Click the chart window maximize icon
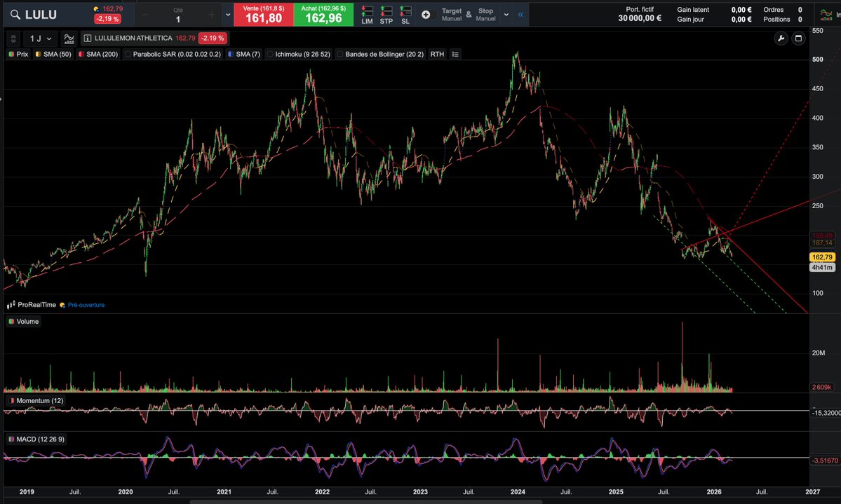841x504 pixels. [x=798, y=38]
